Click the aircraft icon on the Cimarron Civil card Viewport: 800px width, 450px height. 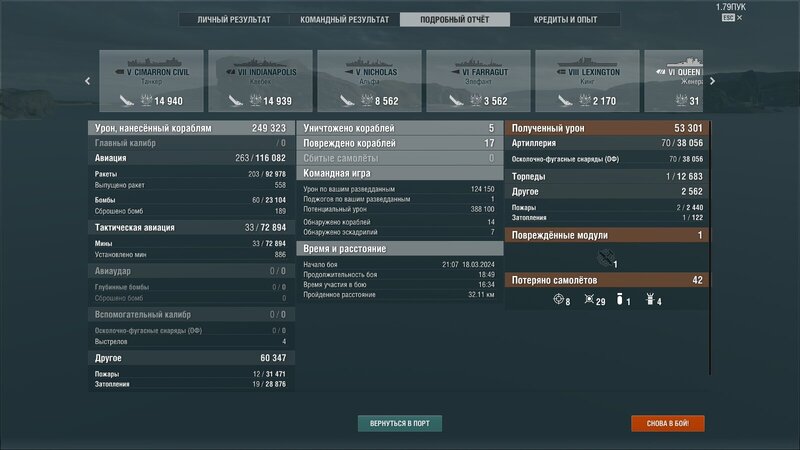pyautogui.click(x=127, y=101)
